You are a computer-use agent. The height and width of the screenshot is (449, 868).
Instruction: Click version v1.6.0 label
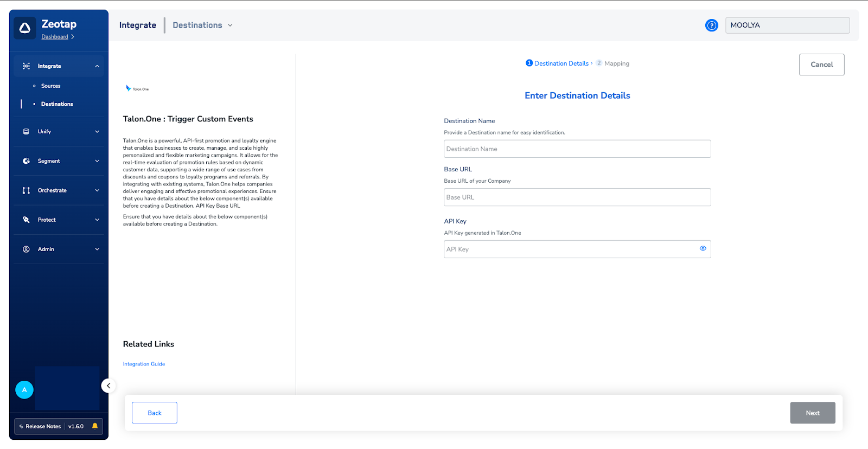tap(76, 426)
